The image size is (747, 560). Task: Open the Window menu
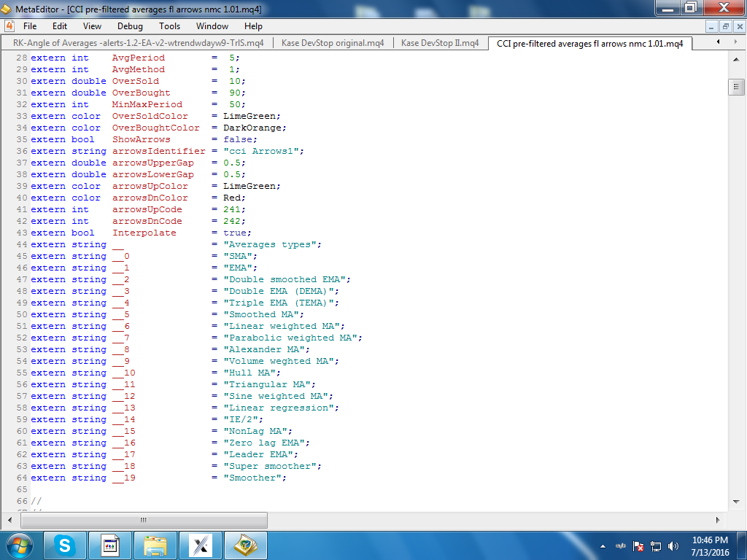212,26
